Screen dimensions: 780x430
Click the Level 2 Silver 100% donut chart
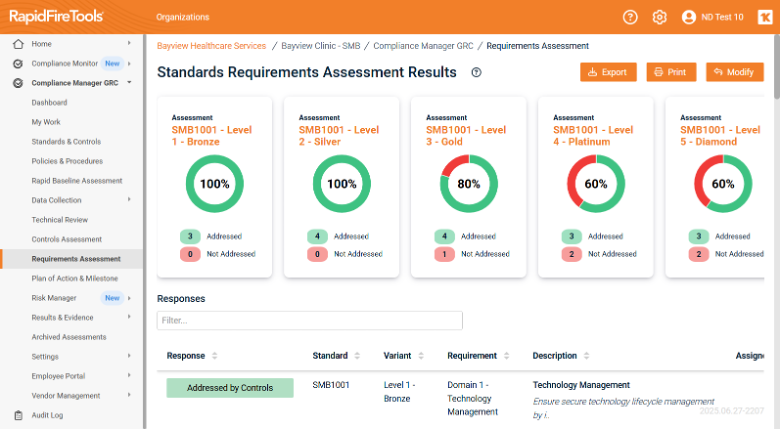tap(342, 184)
